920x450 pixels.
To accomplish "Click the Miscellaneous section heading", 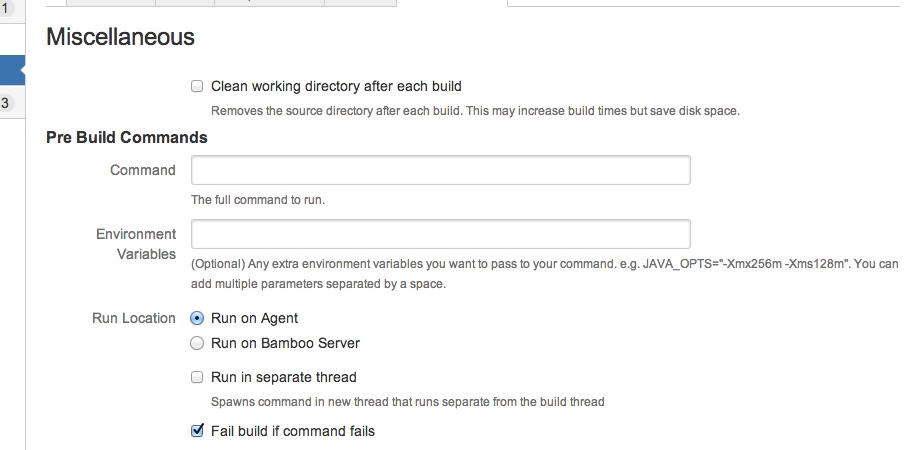I will click(120, 38).
